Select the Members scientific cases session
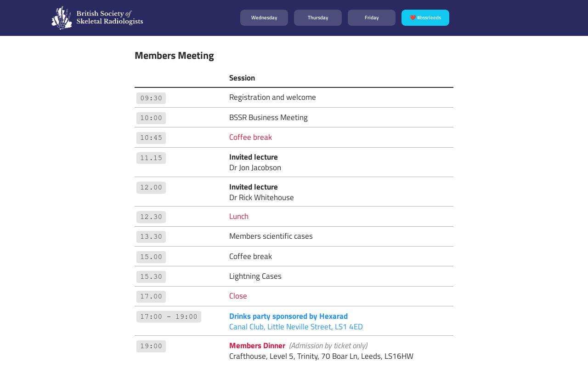Viewport: 588px width, 368px height. 271,236
